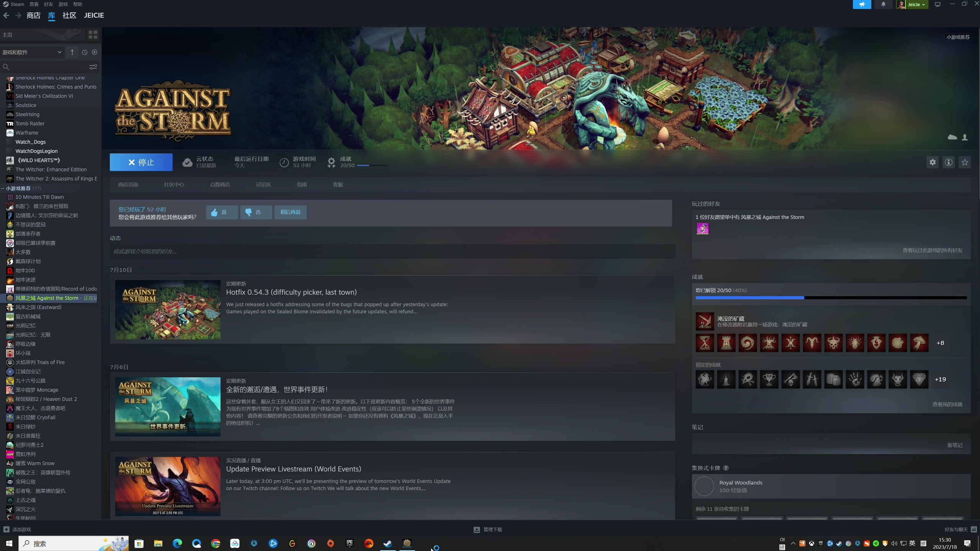Click the 新笔记 link

click(x=955, y=445)
